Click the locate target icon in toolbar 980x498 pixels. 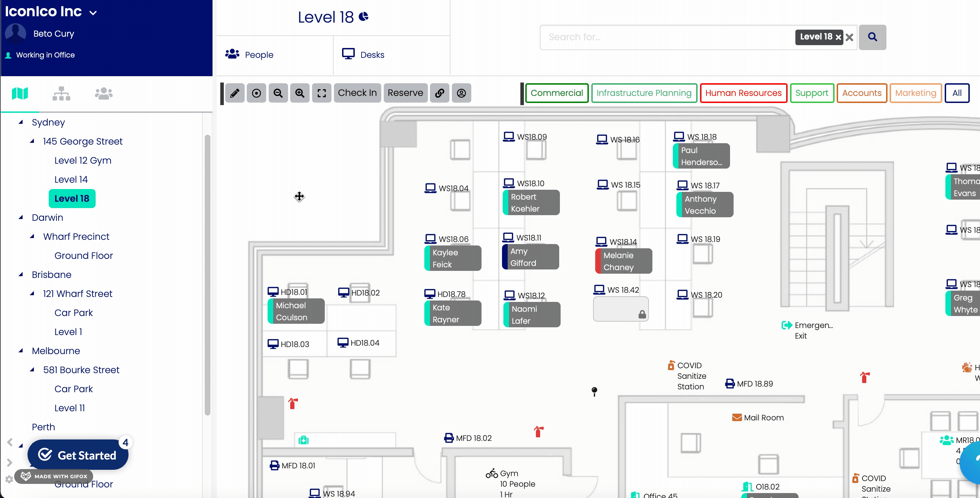click(256, 93)
